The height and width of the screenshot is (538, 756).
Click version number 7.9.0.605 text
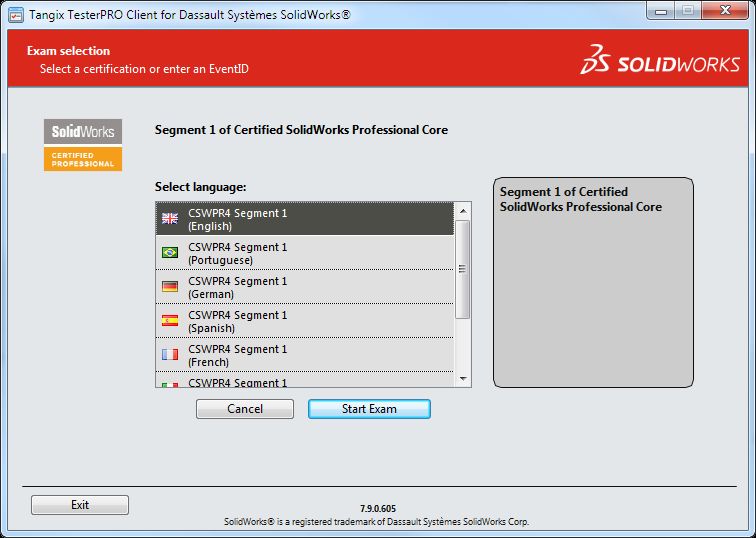(378, 509)
